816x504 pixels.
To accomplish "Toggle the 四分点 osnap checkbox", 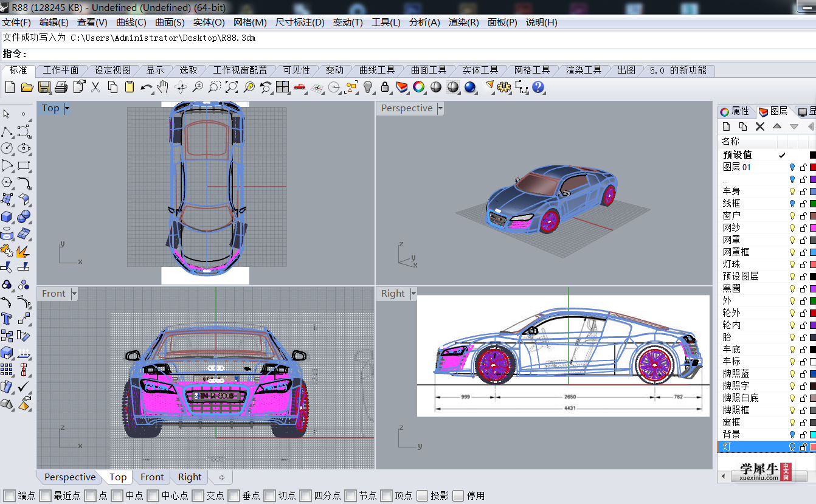I will coord(305,495).
